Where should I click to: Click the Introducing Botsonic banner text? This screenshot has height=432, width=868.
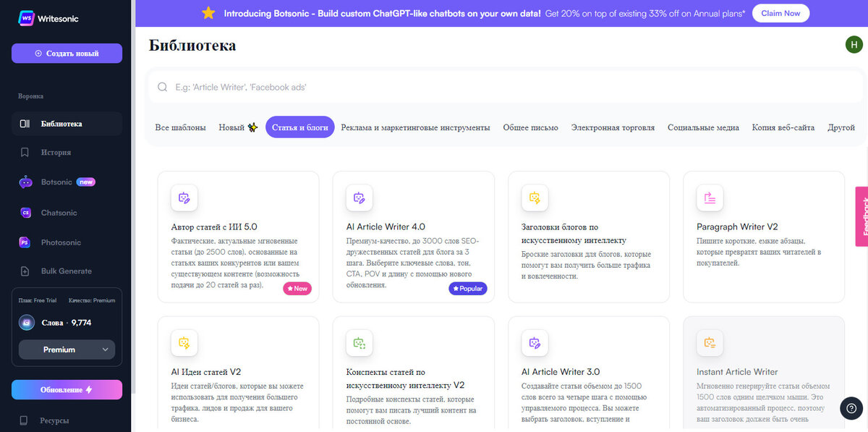(x=381, y=13)
